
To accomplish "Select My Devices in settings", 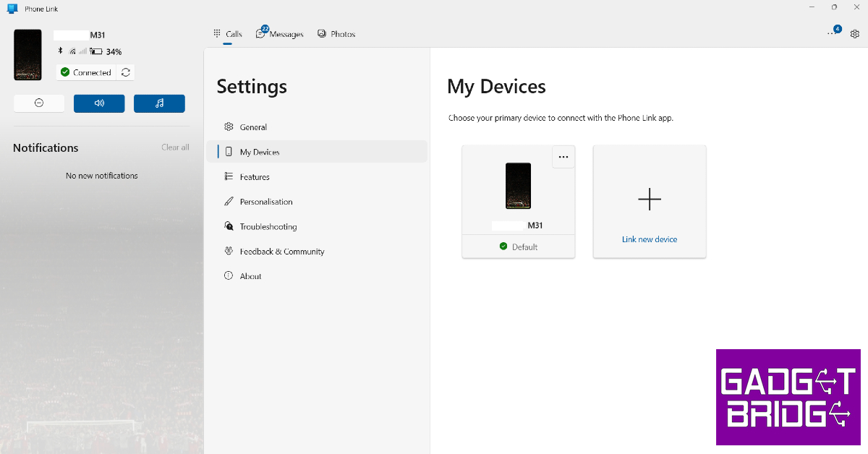I will tap(259, 152).
